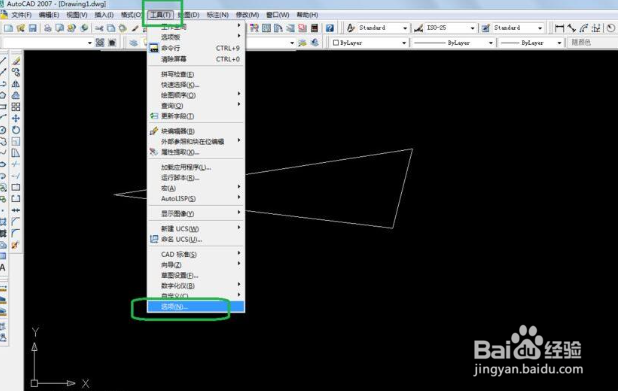Open the 编辑(E) menu
This screenshot has width=618, height=391.
(49, 15)
